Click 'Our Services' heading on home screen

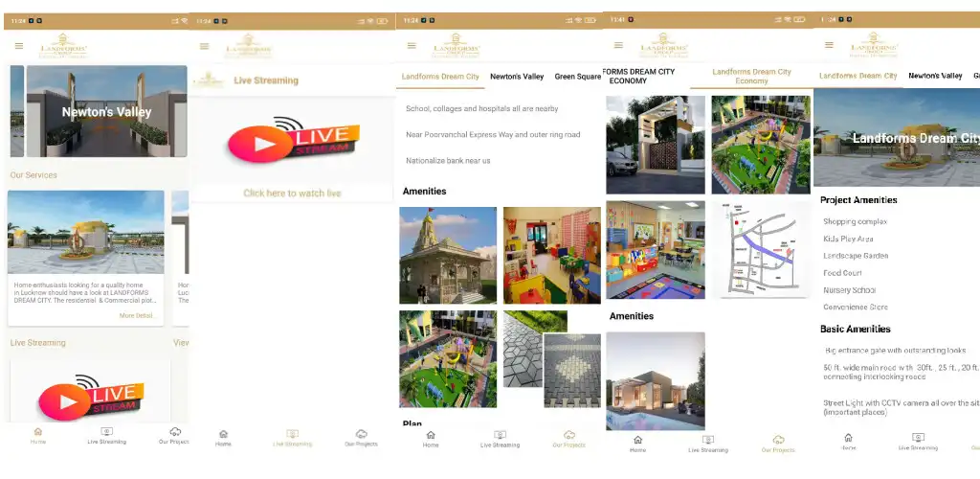(x=33, y=175)
